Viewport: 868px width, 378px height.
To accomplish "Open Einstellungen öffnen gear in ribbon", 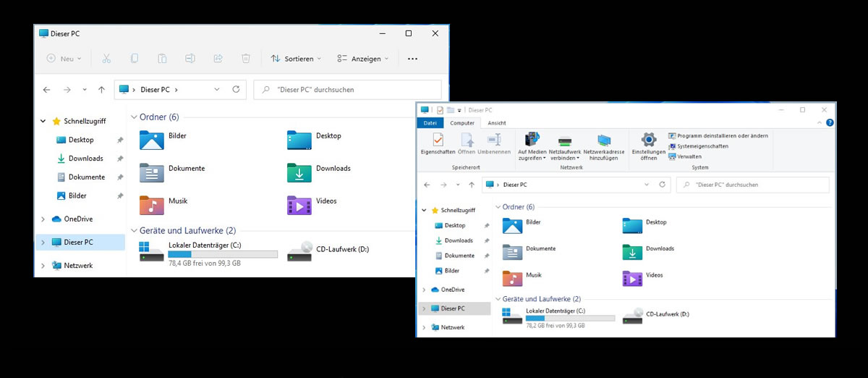I will (x=649, y=146).
